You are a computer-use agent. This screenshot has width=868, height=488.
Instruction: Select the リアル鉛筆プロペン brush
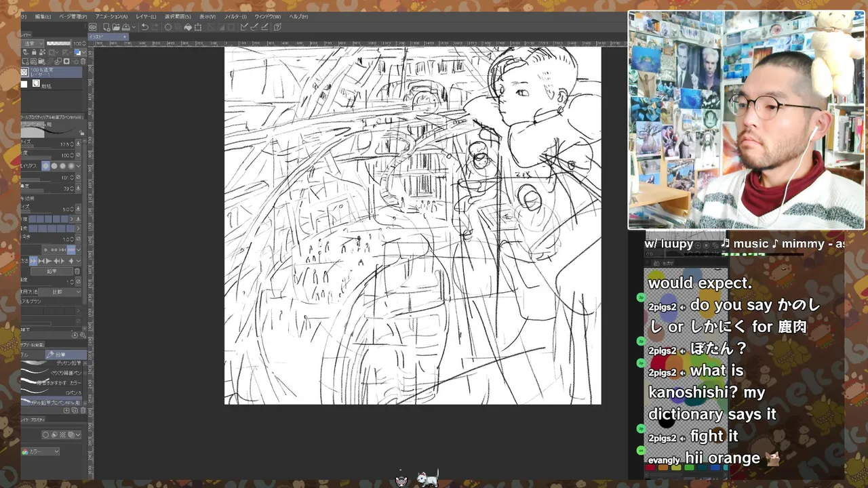point(52,401)
